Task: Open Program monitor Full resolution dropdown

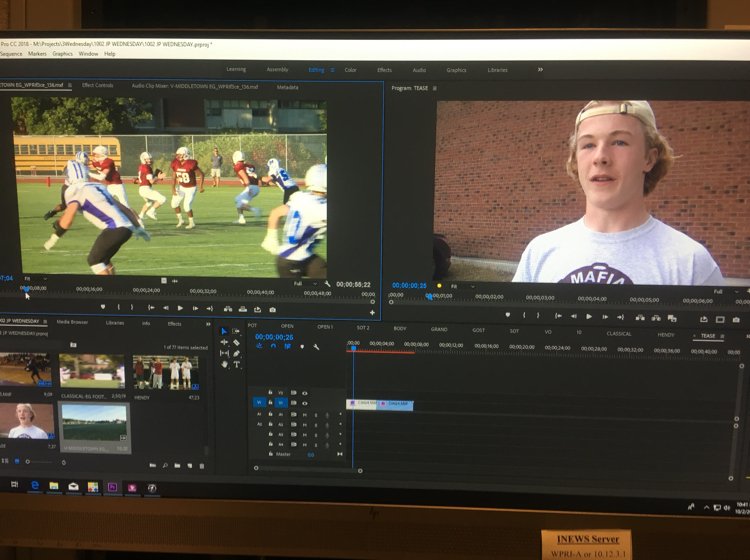Action: tap(728, 291)
